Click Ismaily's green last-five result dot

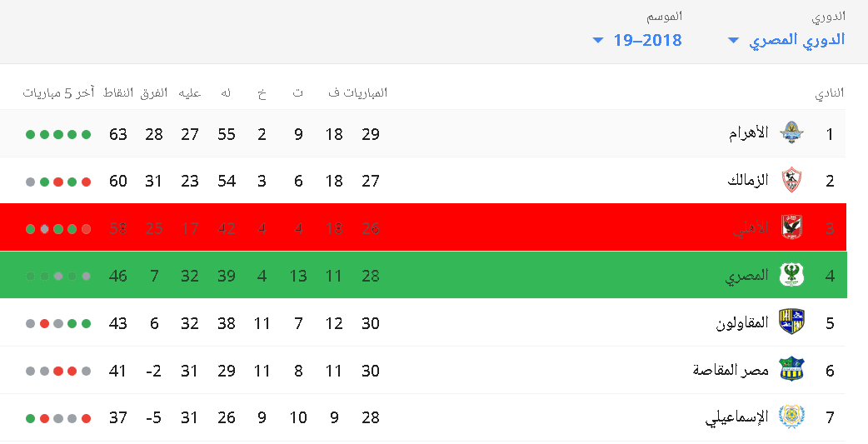[x=31, y=418]
